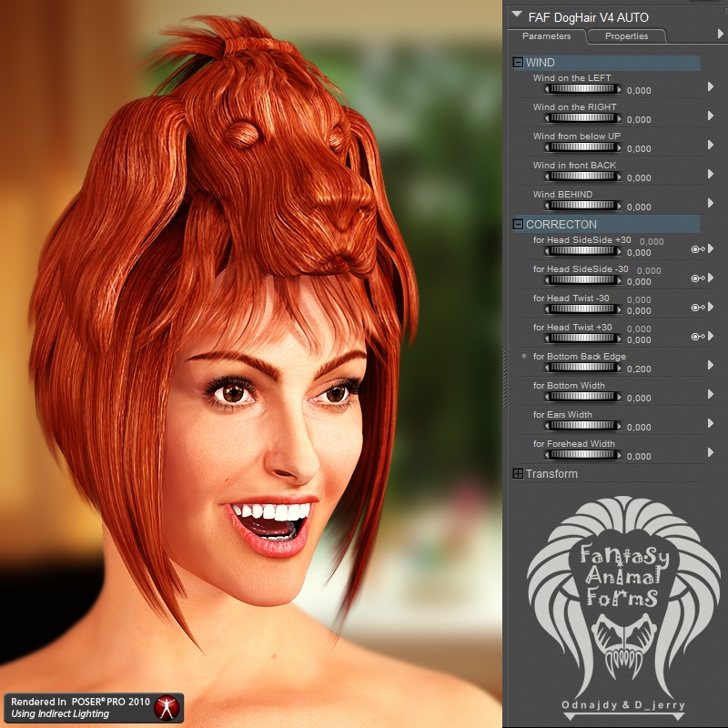Expand the Transform group
This screenshot has width=728, height=728.
pos(518,473)
